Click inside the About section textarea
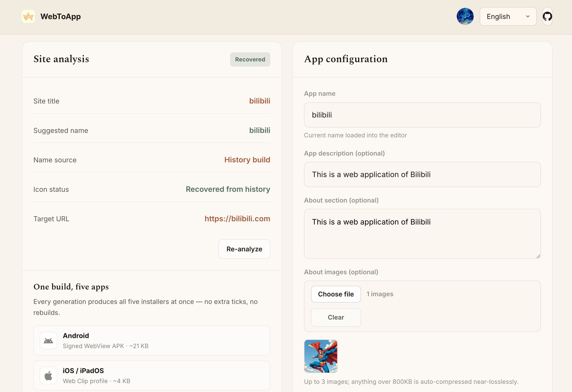The image size is (572, 392). pyautogui.click(x=422, y=234)
